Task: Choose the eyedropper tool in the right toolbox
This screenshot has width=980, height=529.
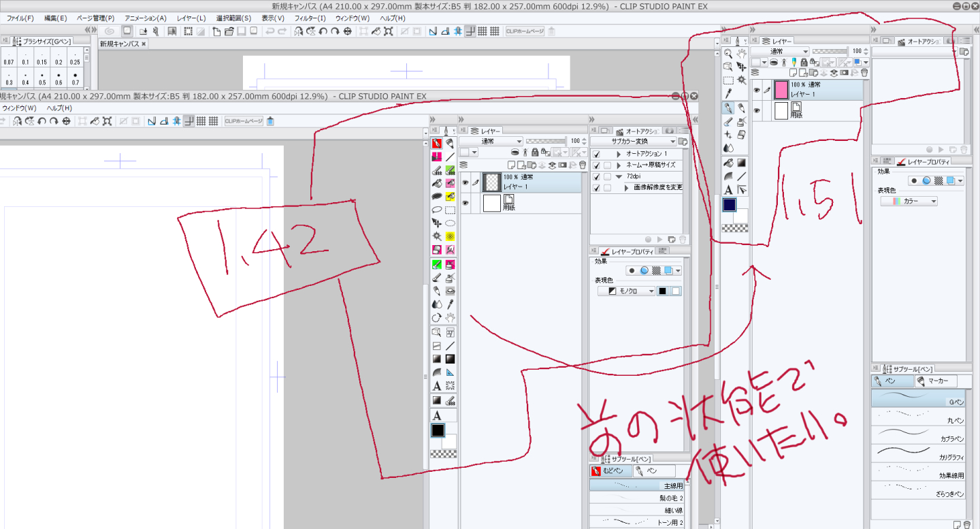Action: tap(728, 93)
